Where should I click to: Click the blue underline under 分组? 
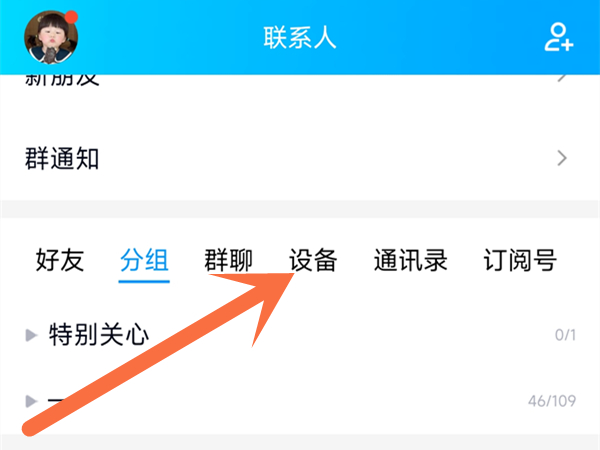[144, 282]
